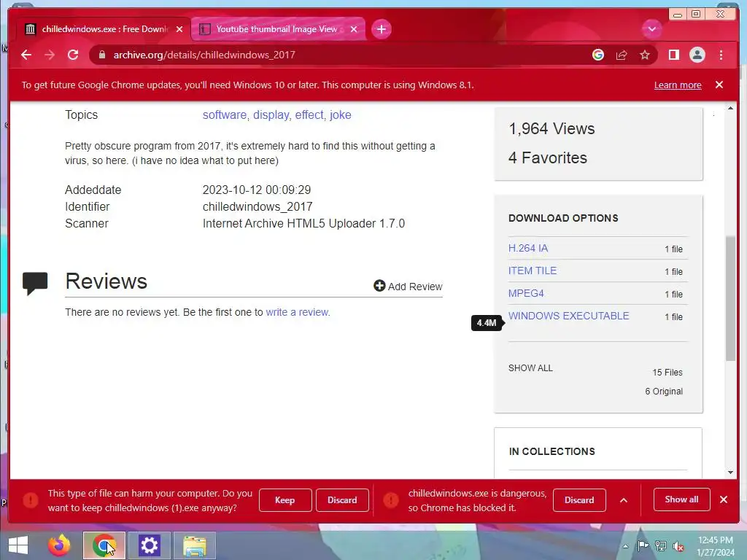Screen dimensions: 747x560
Task: Close the downloads bar
Action: 724,499
